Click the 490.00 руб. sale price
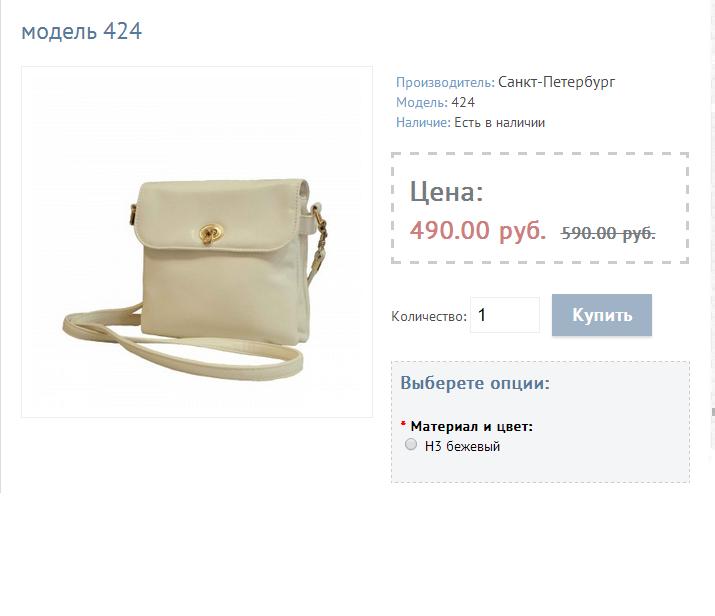The image size is (715, 616). point(477,230)
